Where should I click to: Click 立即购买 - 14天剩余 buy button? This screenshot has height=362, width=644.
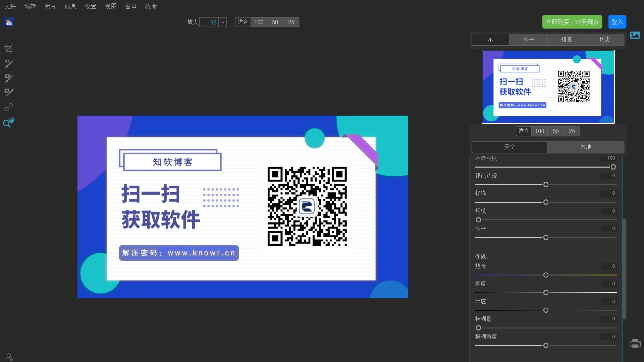tap(572, 22)
